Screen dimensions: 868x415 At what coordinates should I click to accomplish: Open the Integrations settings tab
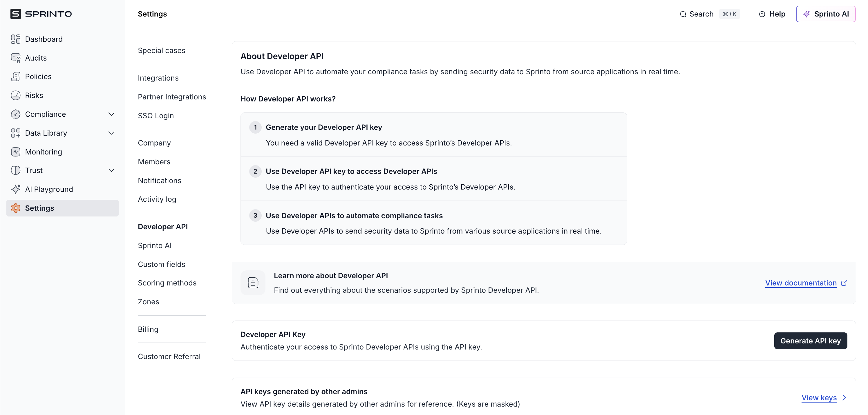(x=158, y=78)
